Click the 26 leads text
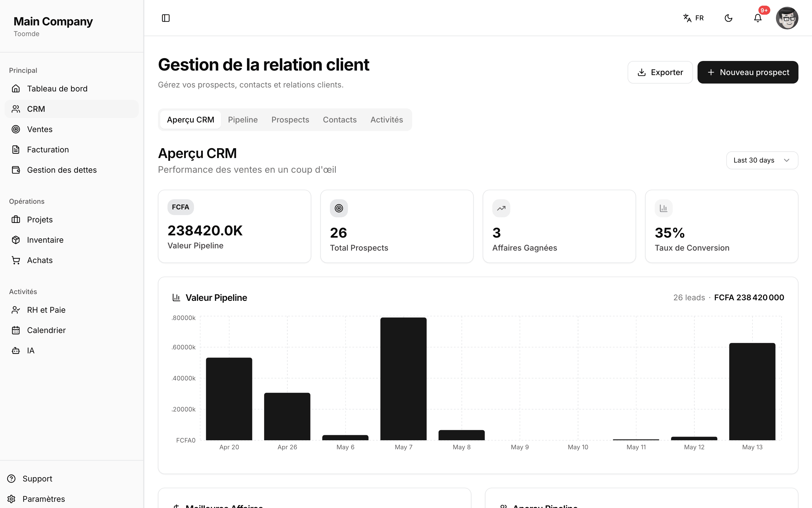 click(689, 297)
